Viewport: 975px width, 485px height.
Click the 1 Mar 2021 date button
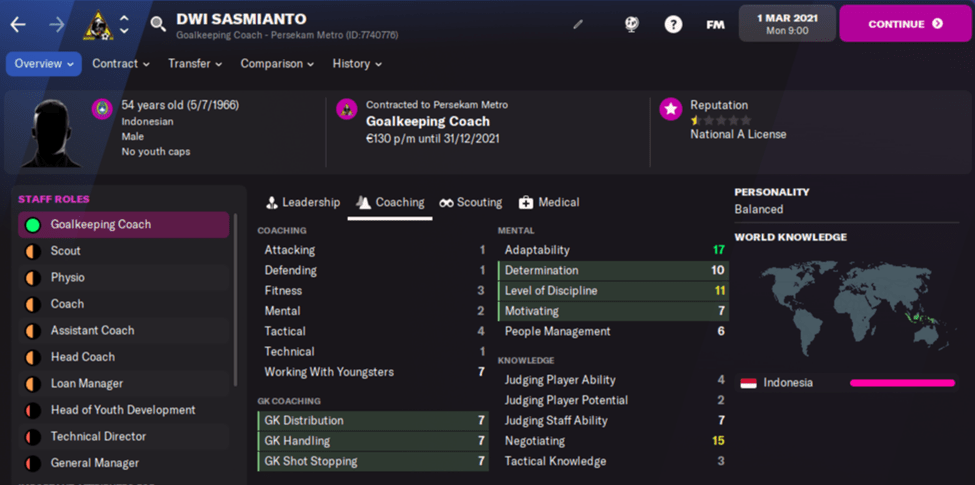pos(786,23)
